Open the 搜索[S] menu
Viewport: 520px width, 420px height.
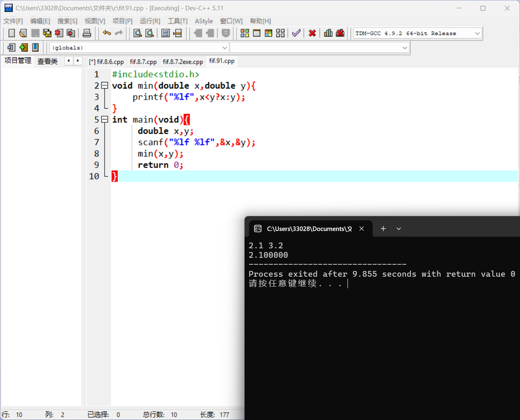tap(67, 21)
